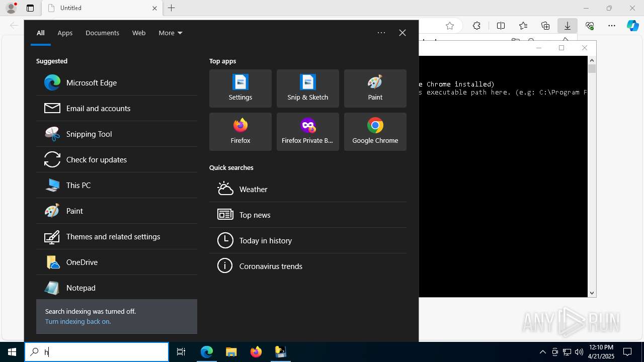Viewport: 644px width, 362px height.
Task: Open Copilot sidebar in Edge
Action: (x=633, y=26)
